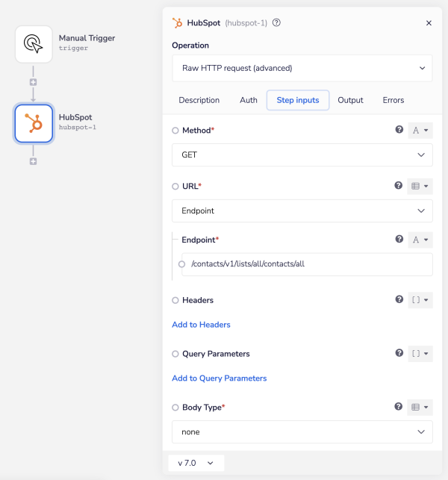This screenshot has height=480, width=448.
Task: Show help for the URL field
Action: [399, 186]
